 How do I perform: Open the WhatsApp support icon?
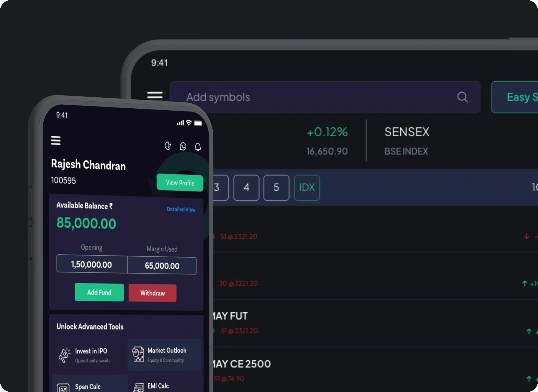(183, 146)
